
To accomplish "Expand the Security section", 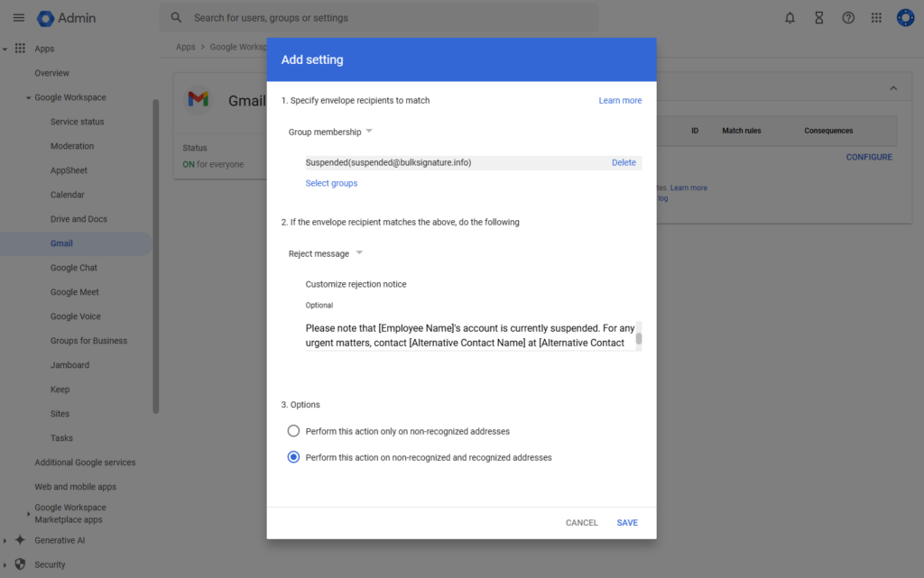I will (x=5, y=565).
